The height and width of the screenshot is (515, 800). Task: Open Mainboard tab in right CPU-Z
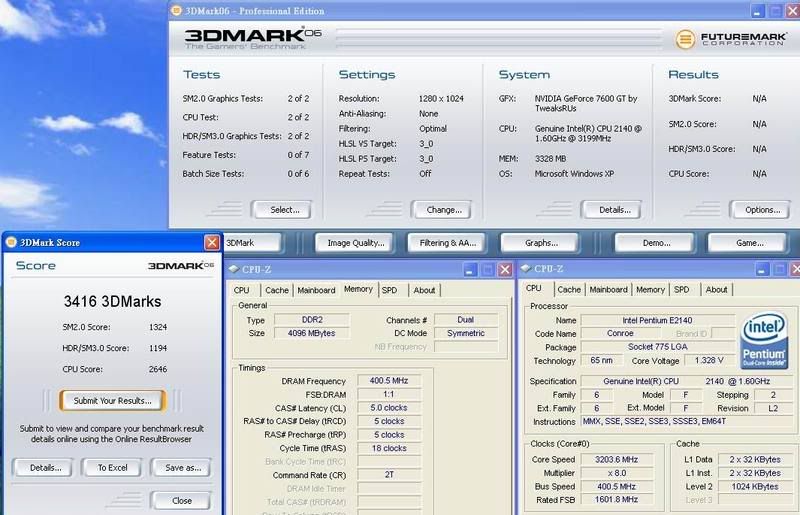point(608,289)
